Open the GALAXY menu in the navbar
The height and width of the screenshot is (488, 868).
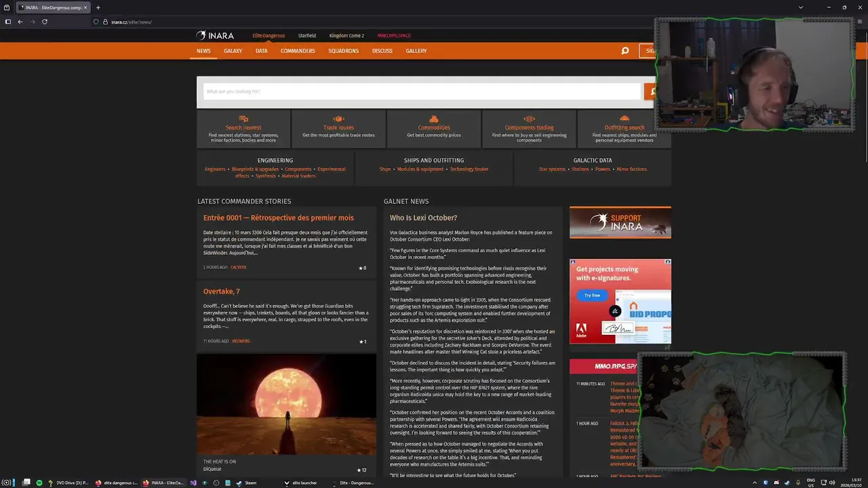pos(233,51)
